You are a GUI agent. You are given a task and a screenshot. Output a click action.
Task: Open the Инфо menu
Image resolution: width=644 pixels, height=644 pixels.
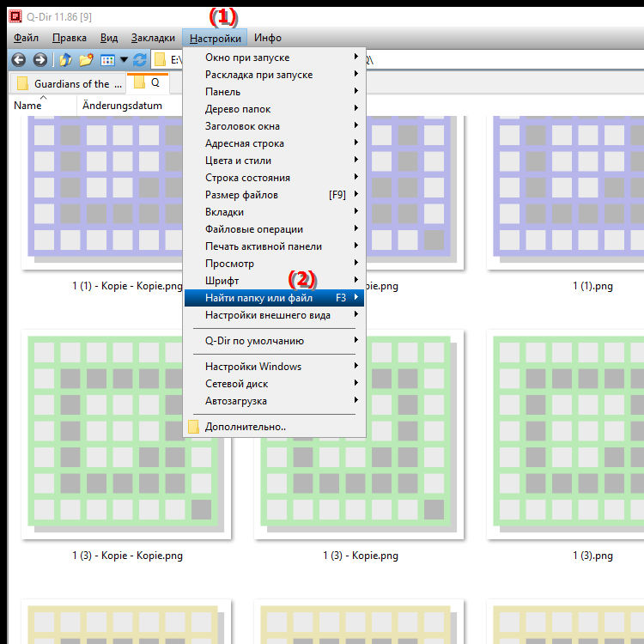point(268,38)
